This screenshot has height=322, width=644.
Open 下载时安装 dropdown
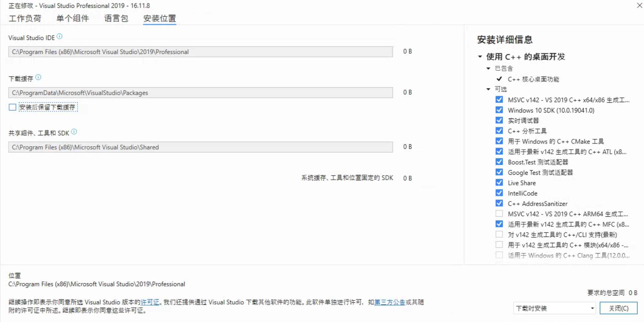click(554, 308)
